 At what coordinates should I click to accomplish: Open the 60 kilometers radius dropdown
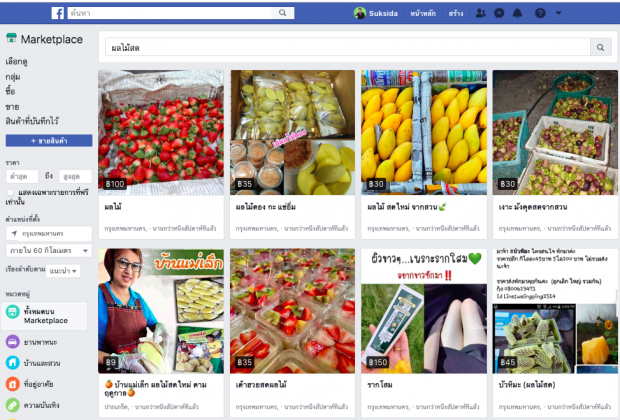click(49, 250)
